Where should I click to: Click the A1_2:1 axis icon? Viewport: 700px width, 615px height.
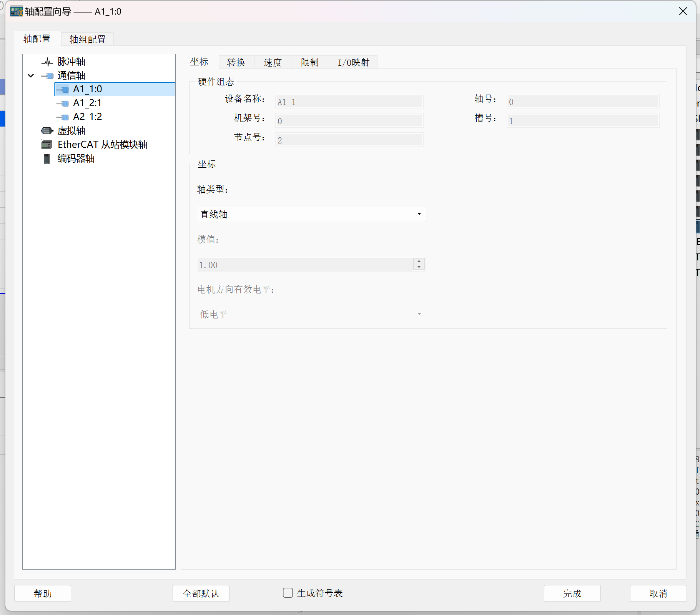63,103
